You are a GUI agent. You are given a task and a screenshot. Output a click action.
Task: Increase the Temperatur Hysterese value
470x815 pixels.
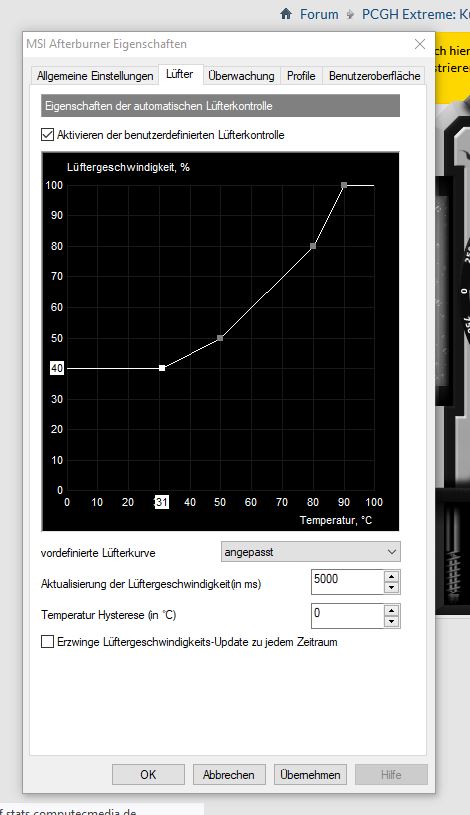[x=391, y=610]
